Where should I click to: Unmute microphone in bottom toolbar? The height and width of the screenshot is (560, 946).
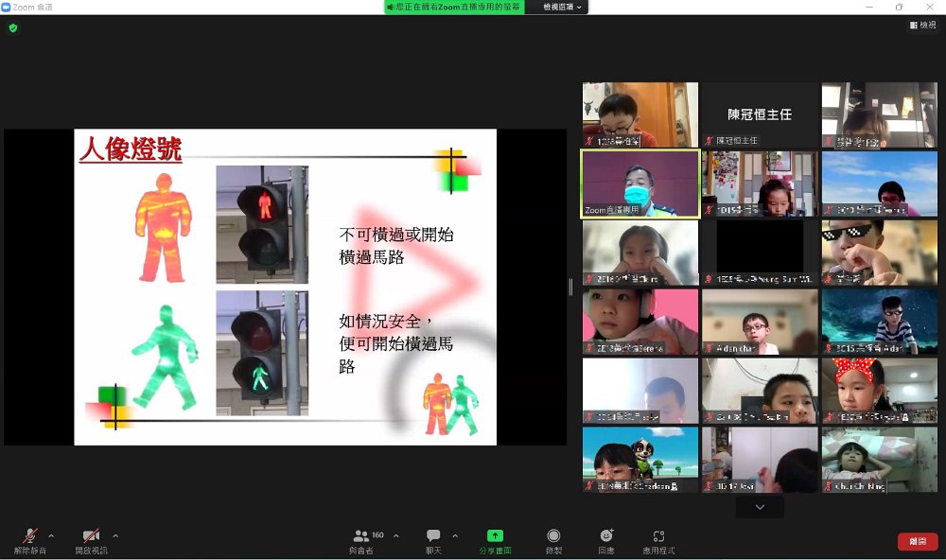(30, 538)
